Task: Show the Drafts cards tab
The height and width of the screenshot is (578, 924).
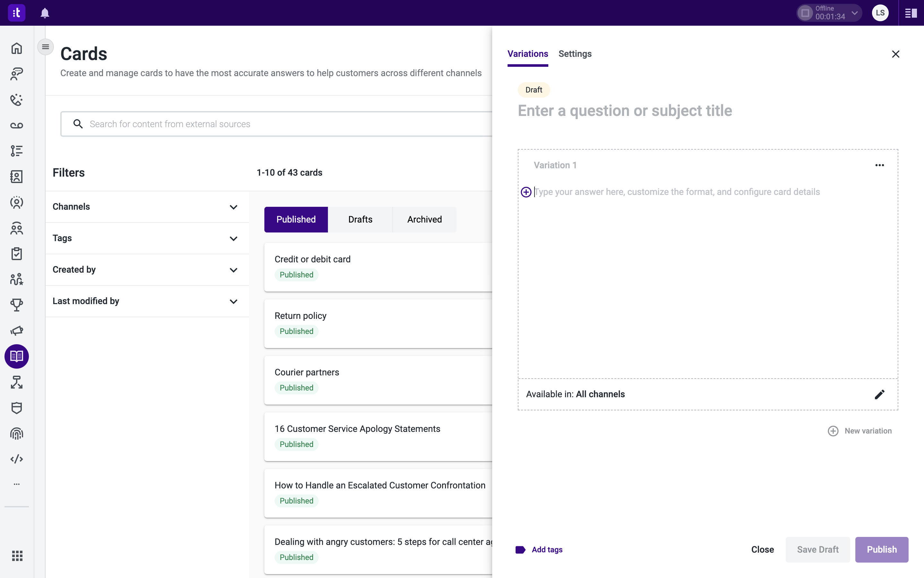Action: coord(360,219)
